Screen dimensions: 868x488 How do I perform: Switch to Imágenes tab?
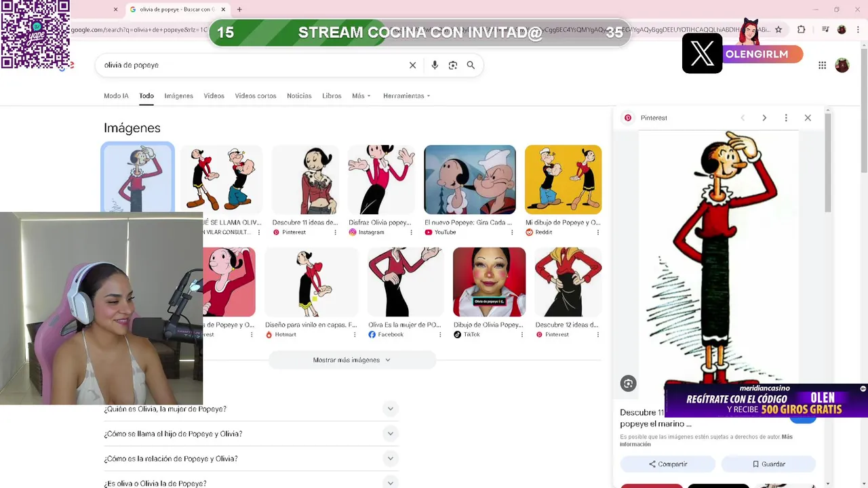pyautogui.click(x=178, y=96)
